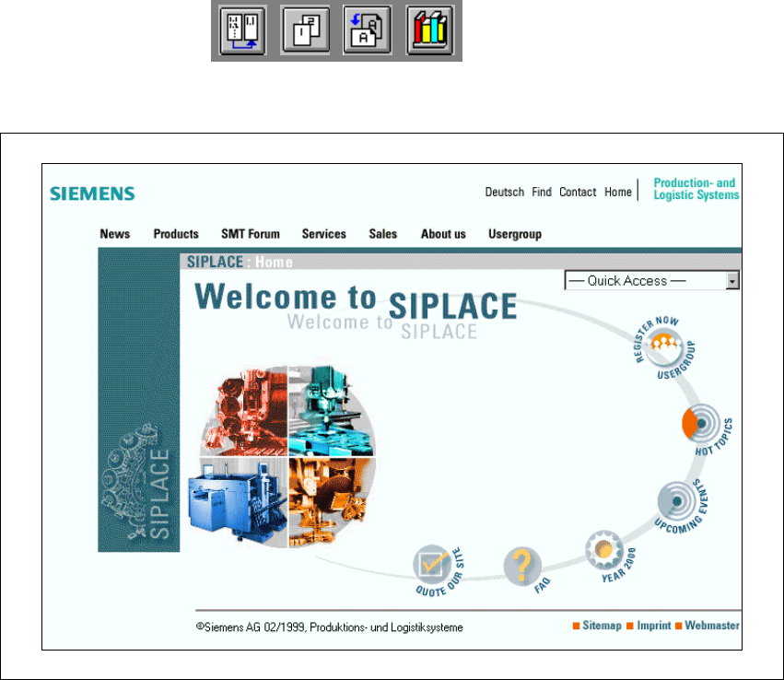Click the A pages blue-arrow icon
The height and width of the screenshot is (680, 784).
pos(367,30)
